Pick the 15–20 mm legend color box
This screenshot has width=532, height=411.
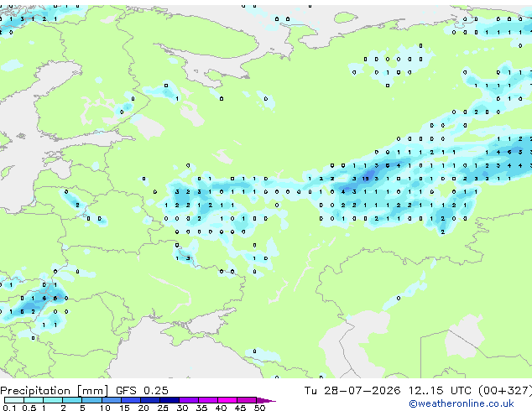[131, 400]
